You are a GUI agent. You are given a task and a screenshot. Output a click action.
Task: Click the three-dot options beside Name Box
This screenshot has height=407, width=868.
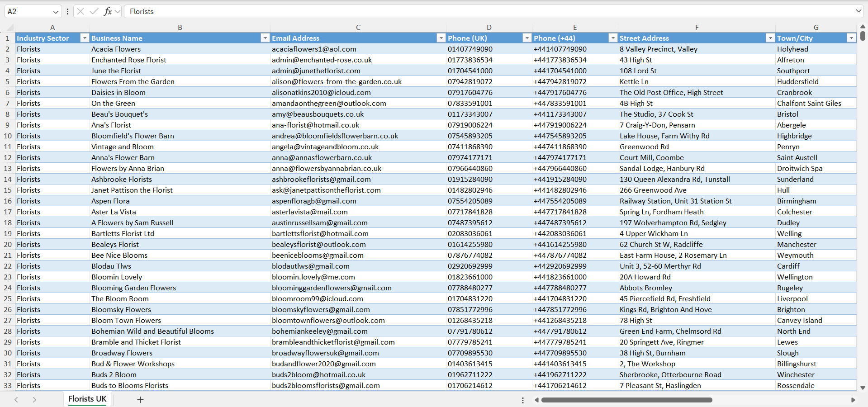[x=67, y=11]
